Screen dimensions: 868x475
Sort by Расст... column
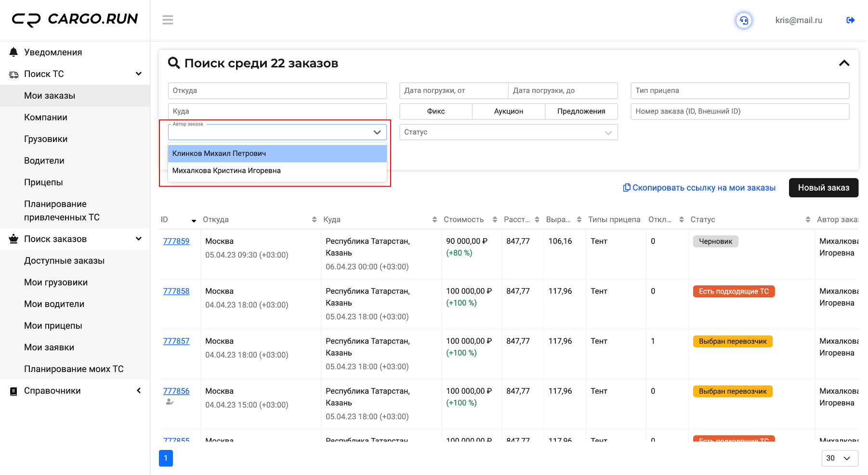[x=537, y=219]
